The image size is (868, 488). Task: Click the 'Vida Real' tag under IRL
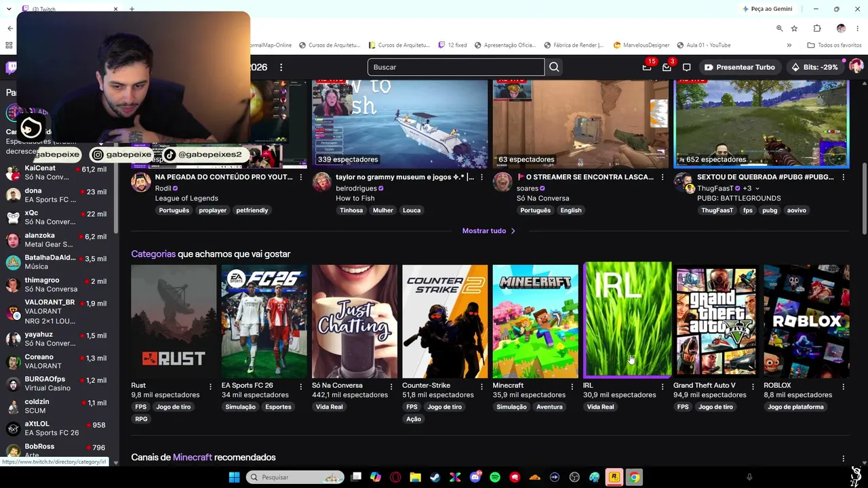click(600, 407)
